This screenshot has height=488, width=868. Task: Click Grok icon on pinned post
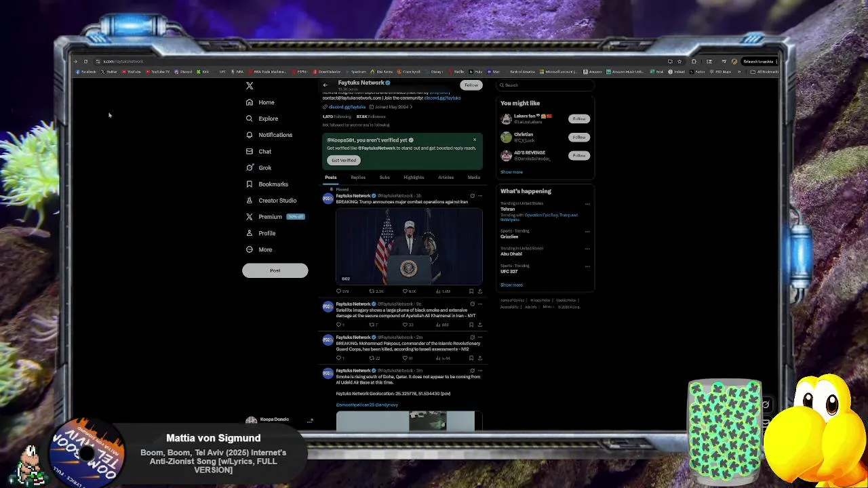pyautogui.click(x=472, y=196)
